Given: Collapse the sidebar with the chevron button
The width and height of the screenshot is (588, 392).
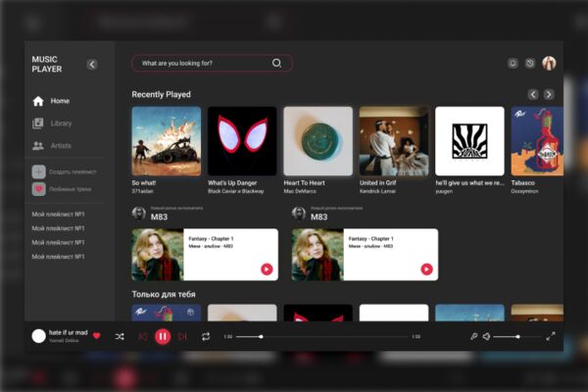Looking at the screenshot, I should pyautogui.click(x=92, y=64).
